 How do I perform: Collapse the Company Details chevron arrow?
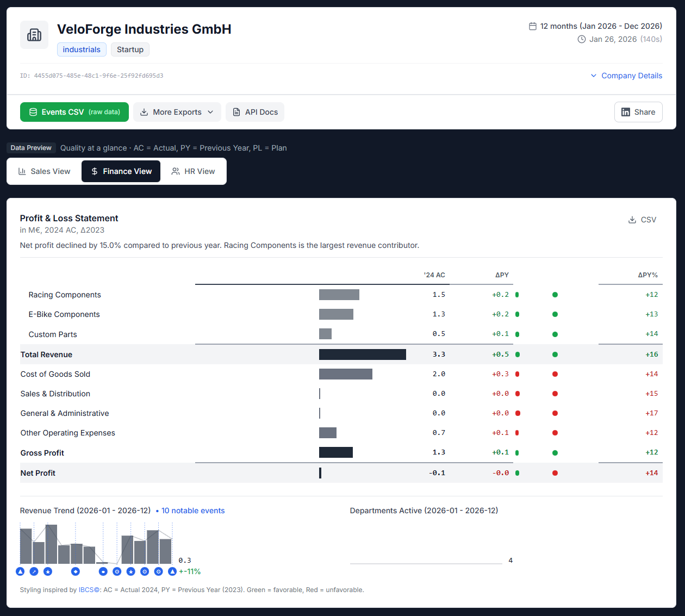click(x=593, y=76)
